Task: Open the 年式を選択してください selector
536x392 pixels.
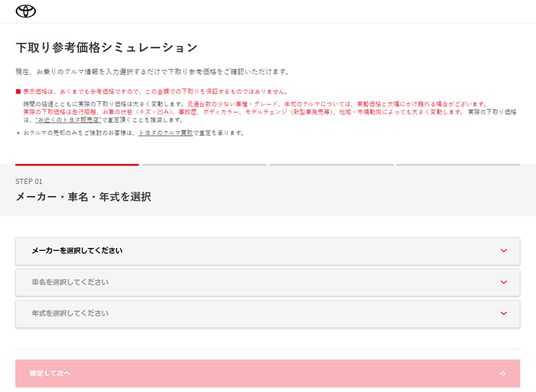Action: (267, 314)
